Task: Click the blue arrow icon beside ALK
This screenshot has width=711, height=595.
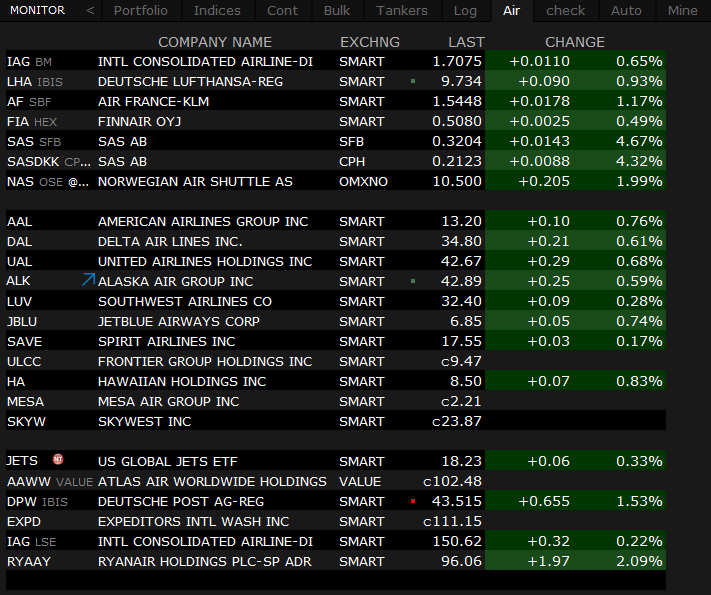Action: click(x=88, y=279)
